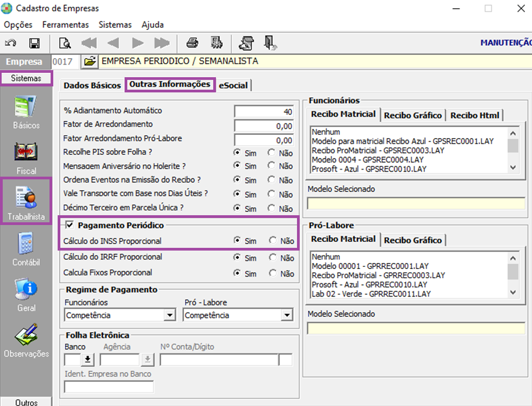Open the Banco lookup arrow button
Image resolution: width=532 pixels, height=406 pixels.
88,359
